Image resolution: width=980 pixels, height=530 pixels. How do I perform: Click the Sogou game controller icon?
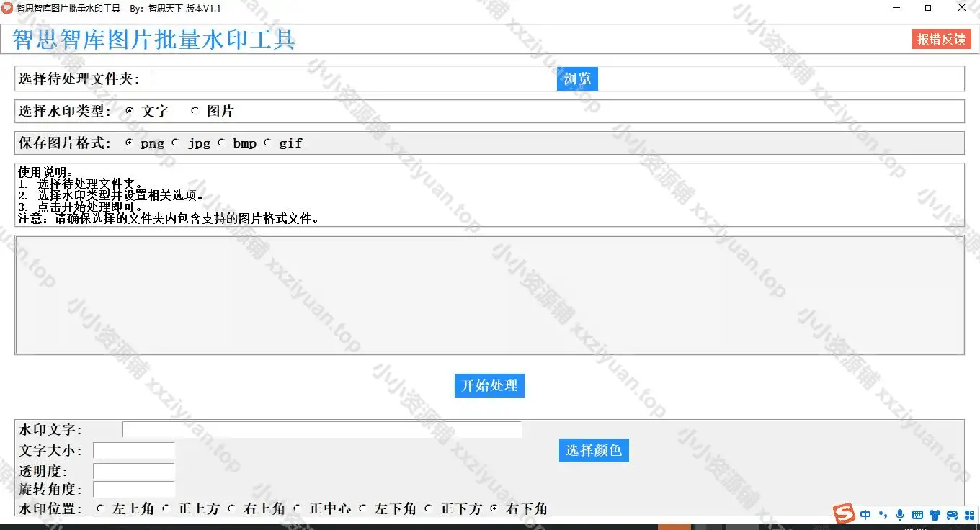pos(952,515)
